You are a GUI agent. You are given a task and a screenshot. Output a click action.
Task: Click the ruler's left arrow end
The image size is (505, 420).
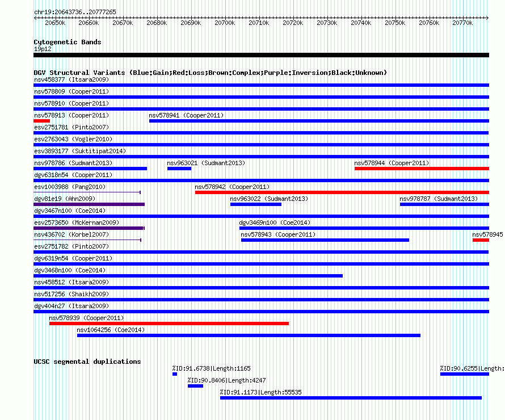[x=35, y=18]
